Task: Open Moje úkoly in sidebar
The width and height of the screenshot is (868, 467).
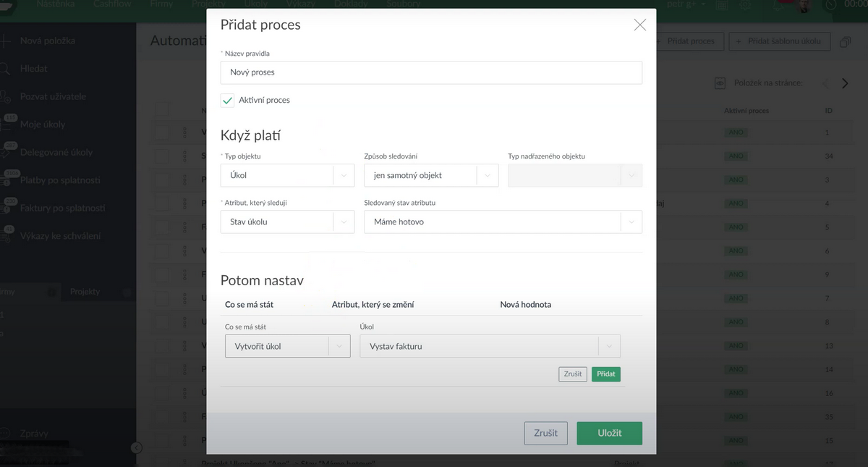Action: (42, 125)
